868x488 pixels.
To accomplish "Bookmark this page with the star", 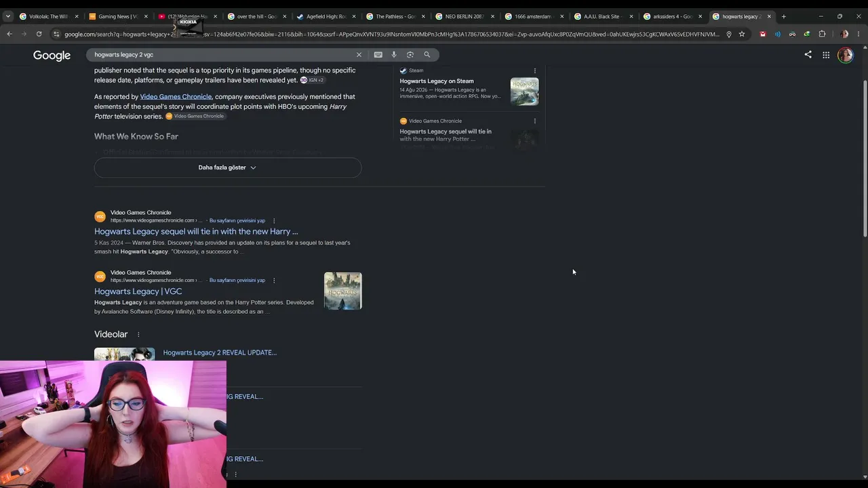I will click(742, 34).
